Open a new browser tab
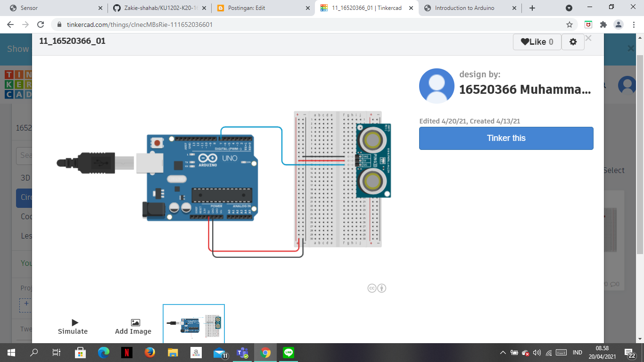 point(532,8)
